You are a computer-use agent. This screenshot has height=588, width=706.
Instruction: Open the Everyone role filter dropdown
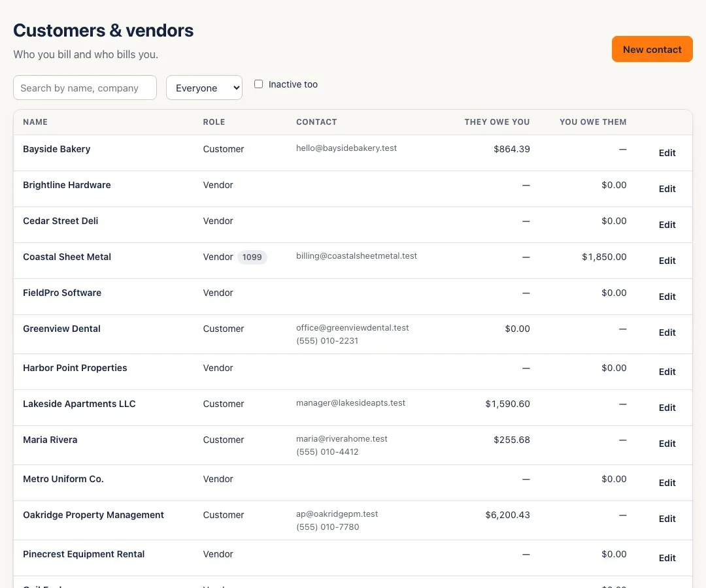(204, 88)
